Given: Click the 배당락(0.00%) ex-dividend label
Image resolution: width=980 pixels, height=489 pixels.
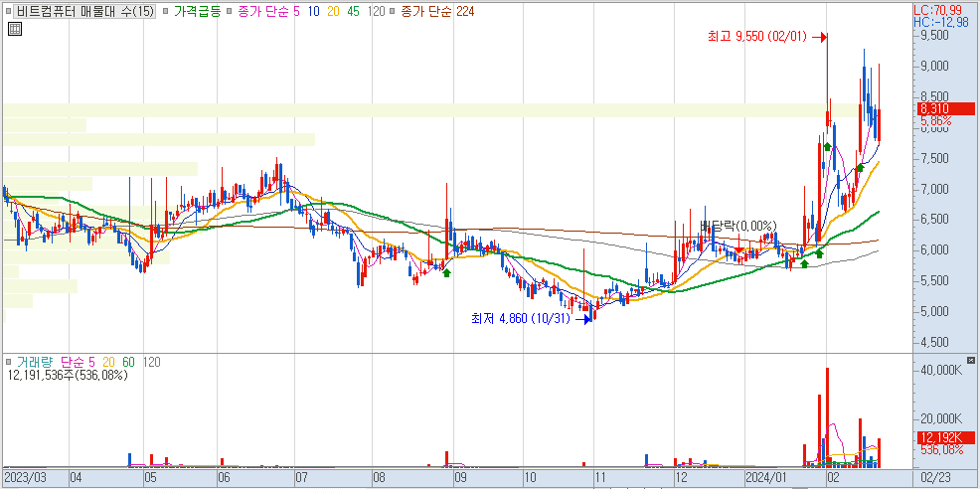Looking at the screenshot, I should click(x=737, y=225).
